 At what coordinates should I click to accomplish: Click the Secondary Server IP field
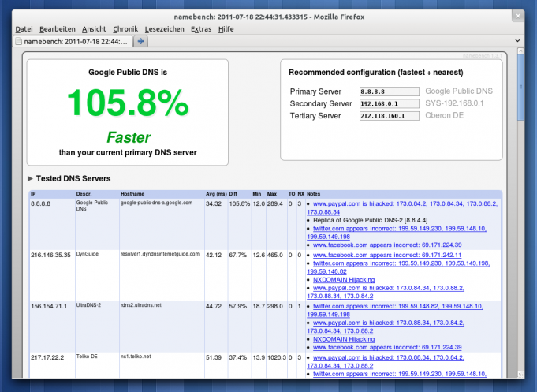point(390,103)
